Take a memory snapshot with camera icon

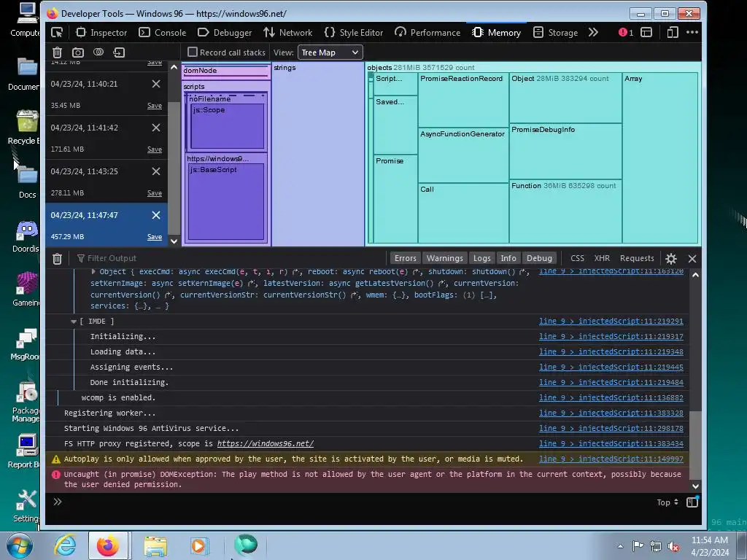point(77,52)
